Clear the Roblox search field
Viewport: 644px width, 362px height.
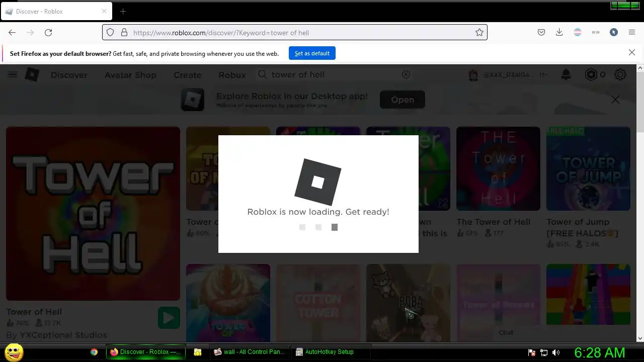tap(406, 74)
